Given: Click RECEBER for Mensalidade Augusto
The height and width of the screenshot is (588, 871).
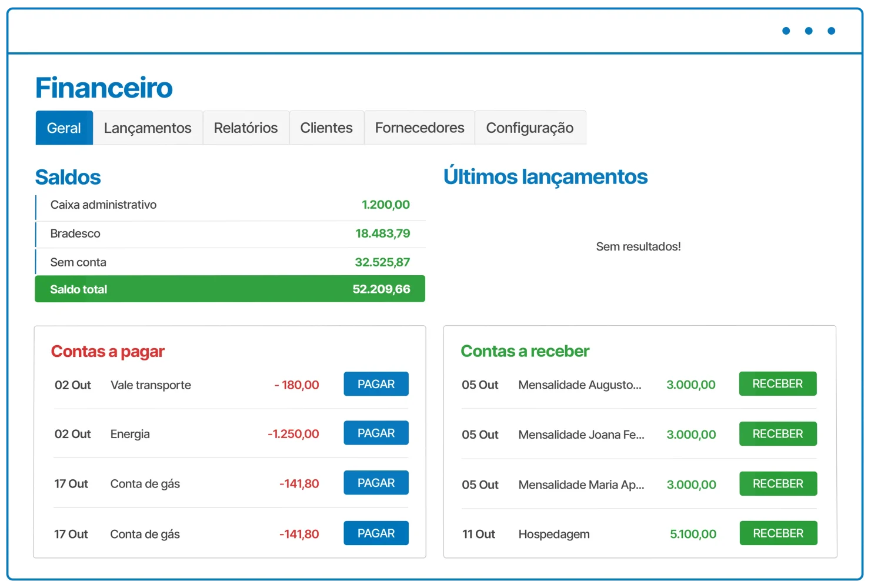Looking at the screenshot, I should click(777, 383).
